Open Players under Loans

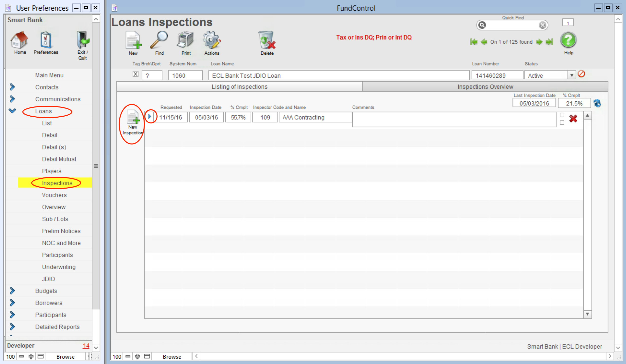tap(51, 171)
